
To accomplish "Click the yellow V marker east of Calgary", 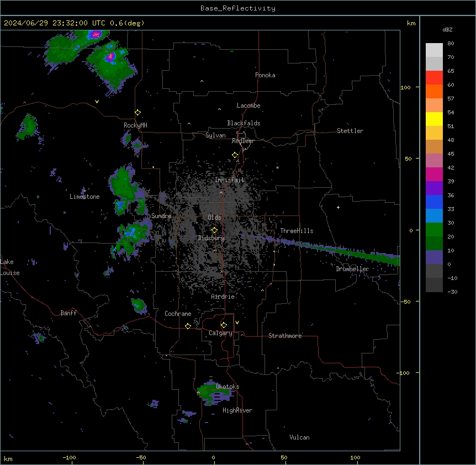I will [237, 323].
